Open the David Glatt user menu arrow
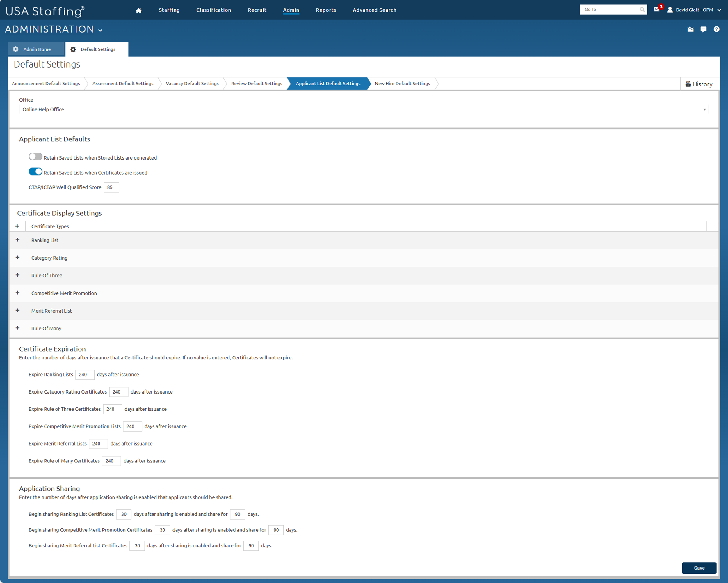This screenshot has height=583, width=728. 719,10
